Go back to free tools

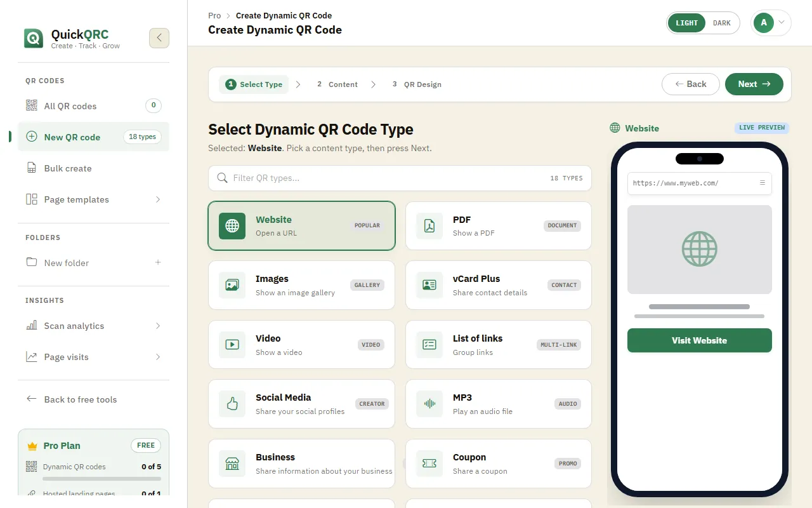coord(93,399)
